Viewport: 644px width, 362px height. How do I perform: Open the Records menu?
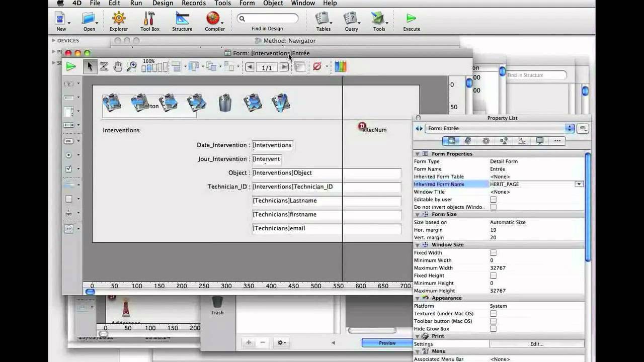(x=194, y=3)
